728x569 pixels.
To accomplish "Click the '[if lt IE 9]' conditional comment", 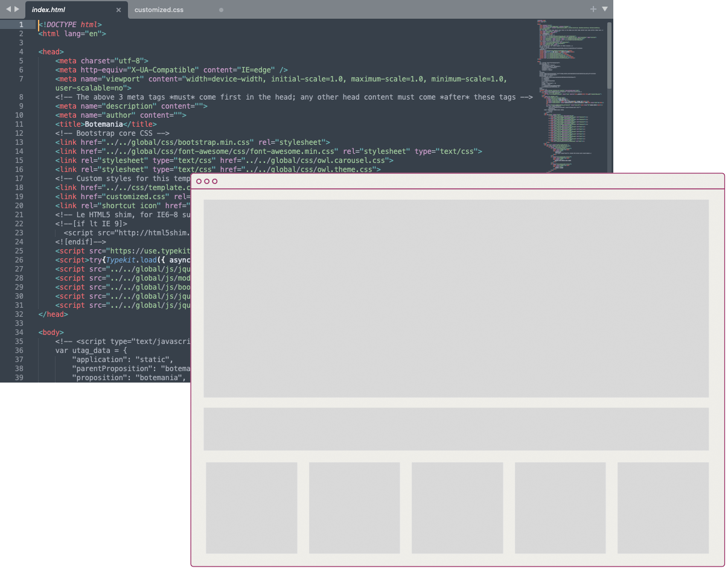I will click(91, 224).
